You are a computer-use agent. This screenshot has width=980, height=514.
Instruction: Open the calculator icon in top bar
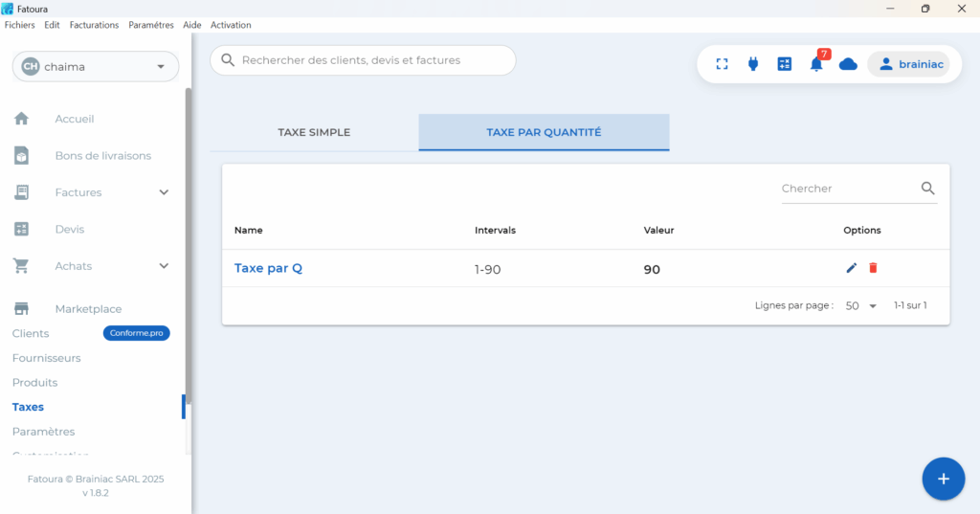tap(785, 64)
